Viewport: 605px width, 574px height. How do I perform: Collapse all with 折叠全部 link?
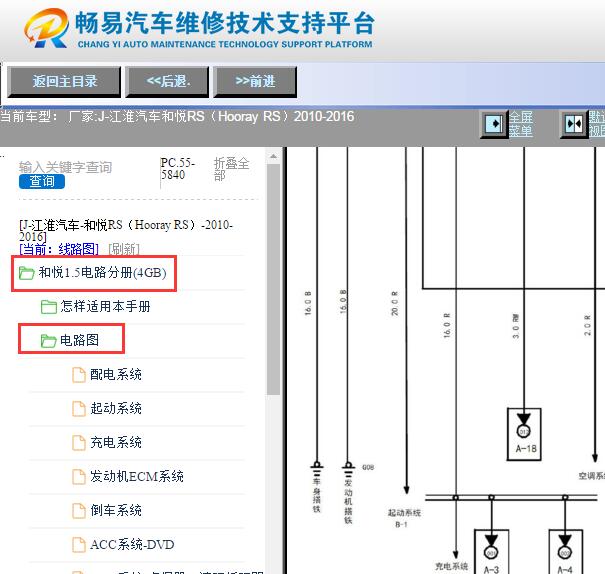point(232,169)
